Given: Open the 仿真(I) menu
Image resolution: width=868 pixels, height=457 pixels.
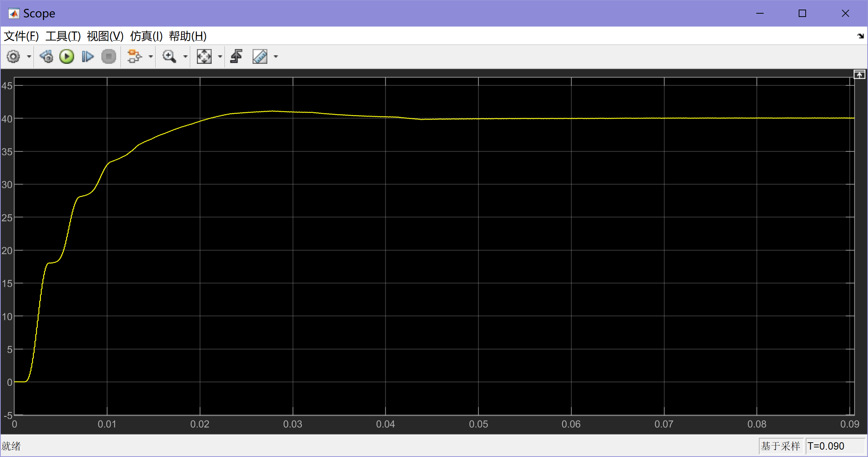Looking at the screenshot, I should 146,36.
